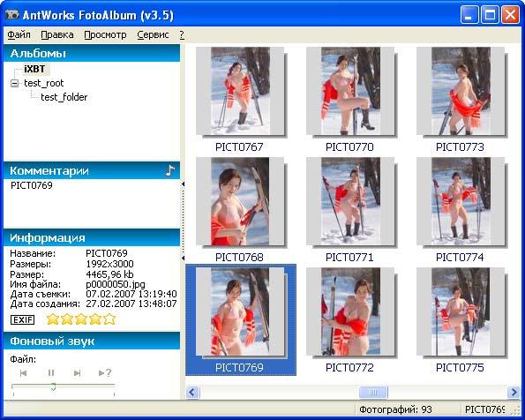Minimize the FotoAlbum window
Viewport: 525px width, 420px height.
click(x=469, y=15)
